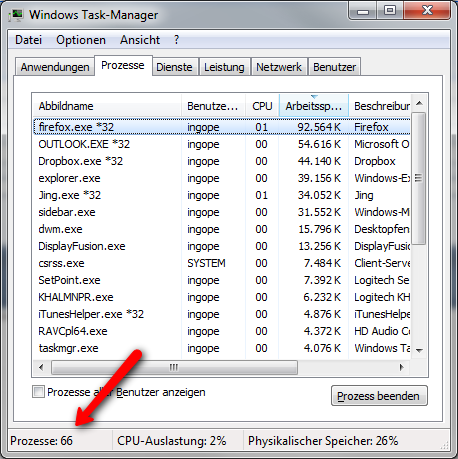Click Physikalischer Speicher: 26% status entry
Image resolution: width=458 pixels, height=459 pixels.
tap(323, 441)
